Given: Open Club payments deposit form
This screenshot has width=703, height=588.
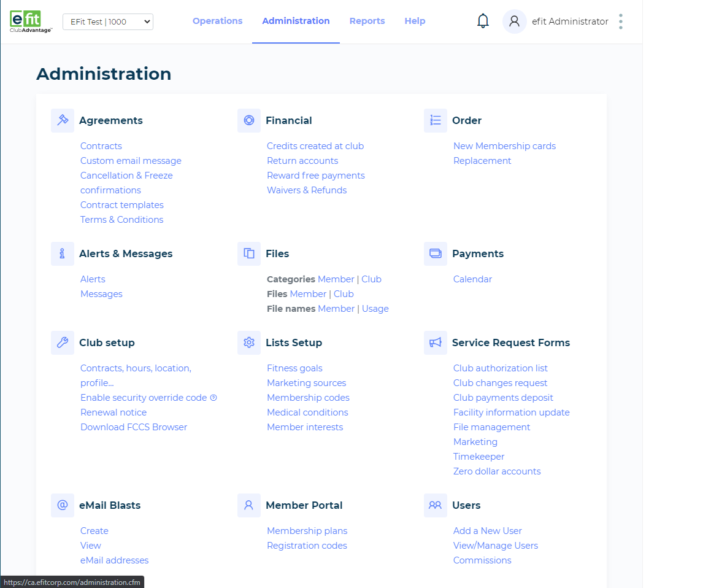Looking at the screenshot, I should (503, 398).
